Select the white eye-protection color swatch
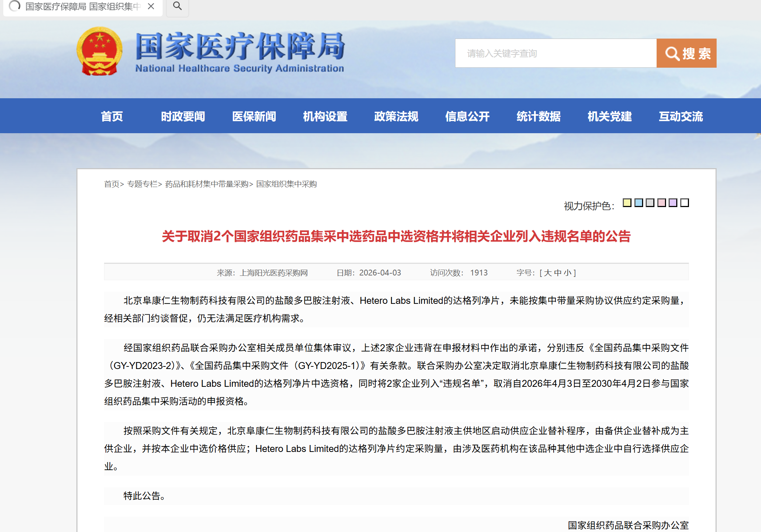This screenshot has height=532, width=761. pyautogui.click(x=685, y=203)
